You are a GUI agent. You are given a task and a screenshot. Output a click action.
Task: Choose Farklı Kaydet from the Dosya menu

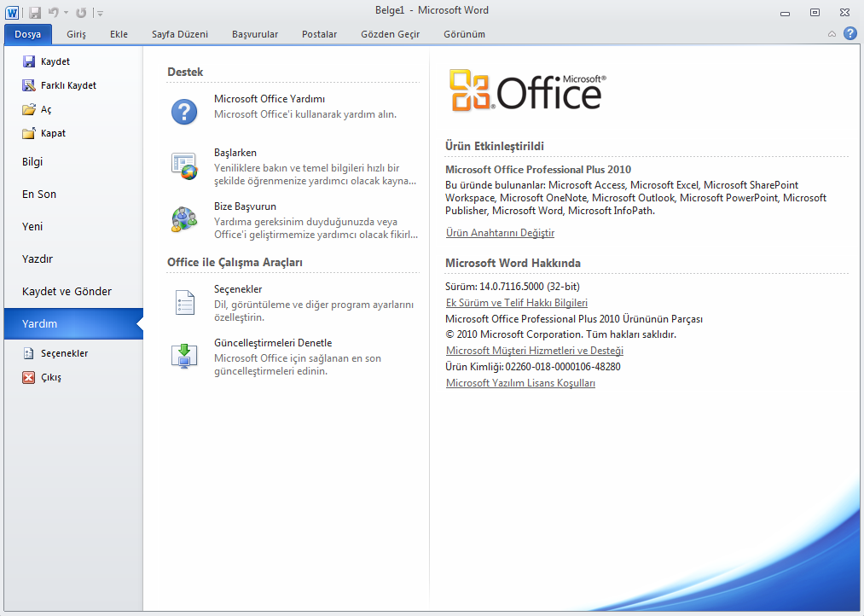[x=68, y=85]
